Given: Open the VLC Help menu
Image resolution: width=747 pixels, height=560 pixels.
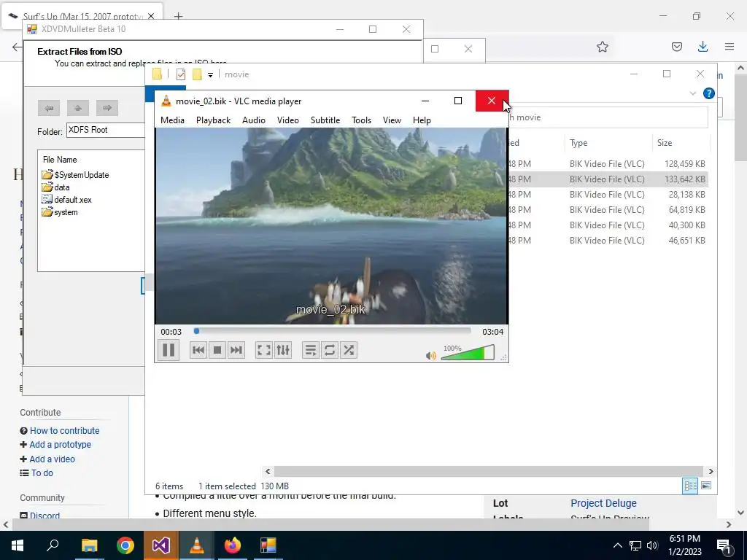Looking at the screenshot, I should click(x=422, y=120).
